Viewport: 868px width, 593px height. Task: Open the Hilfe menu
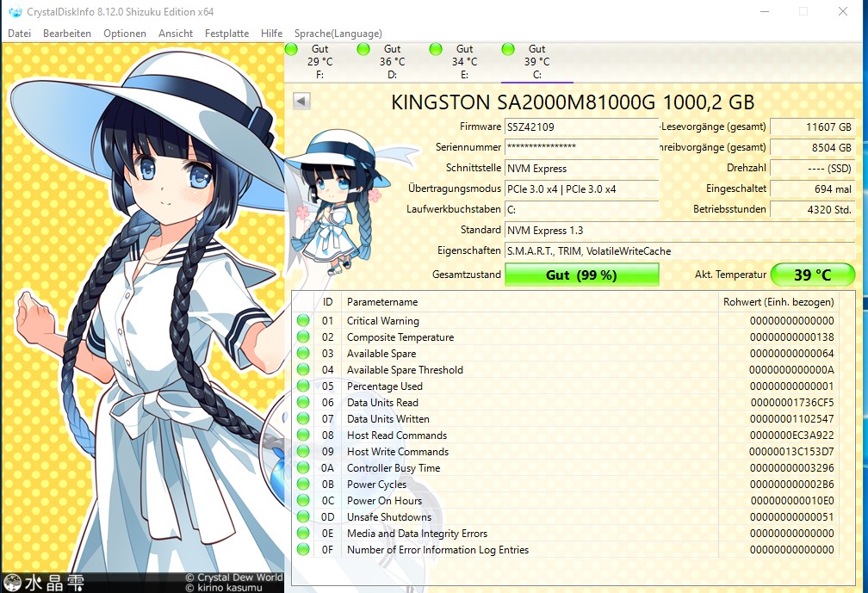pos(272,34)
